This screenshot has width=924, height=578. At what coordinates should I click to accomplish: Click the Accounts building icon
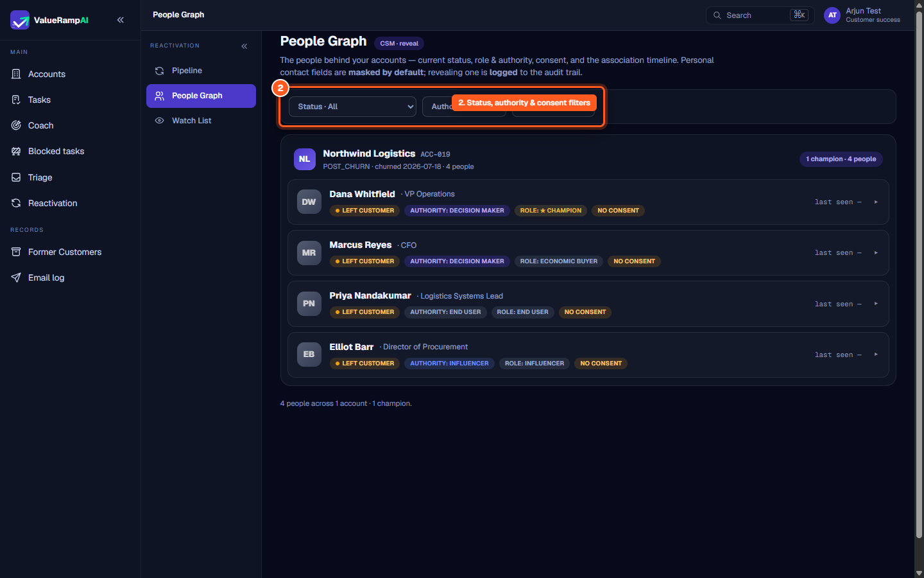[x=16, y=74]
